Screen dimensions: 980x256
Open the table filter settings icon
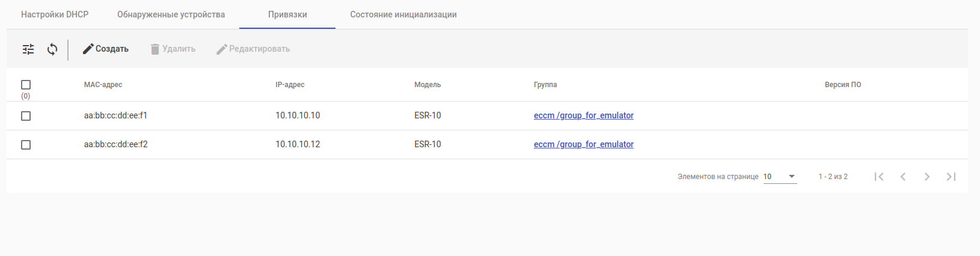tap(28, 49)
